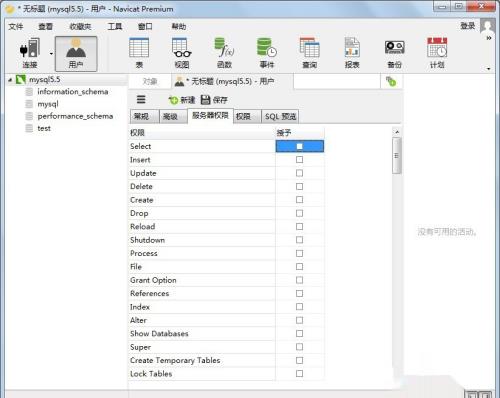Tick the Alter privilege checkbox

pos(299,320)
